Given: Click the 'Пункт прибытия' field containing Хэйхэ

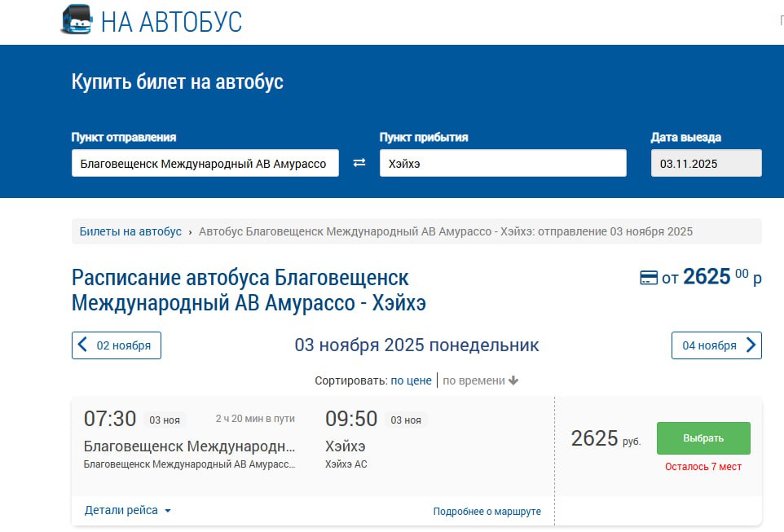Looking at the screenshot, I should point(502,163).
